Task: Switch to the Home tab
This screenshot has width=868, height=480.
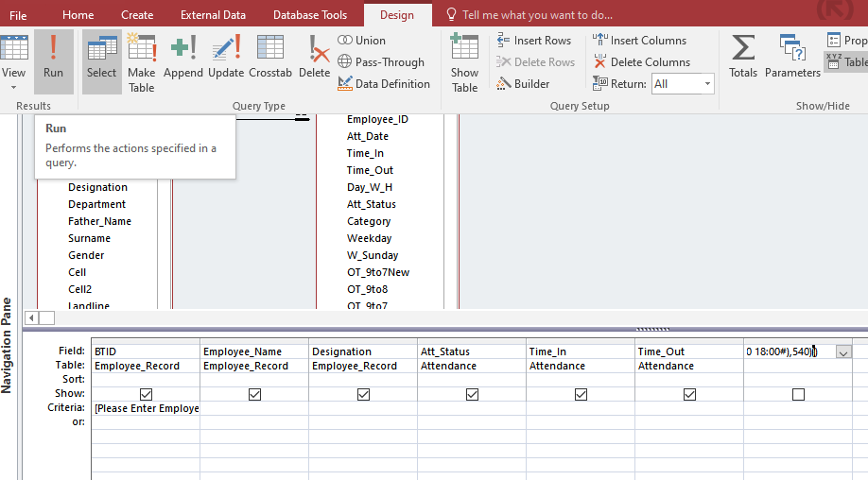Action: click(x=78, y=15)
